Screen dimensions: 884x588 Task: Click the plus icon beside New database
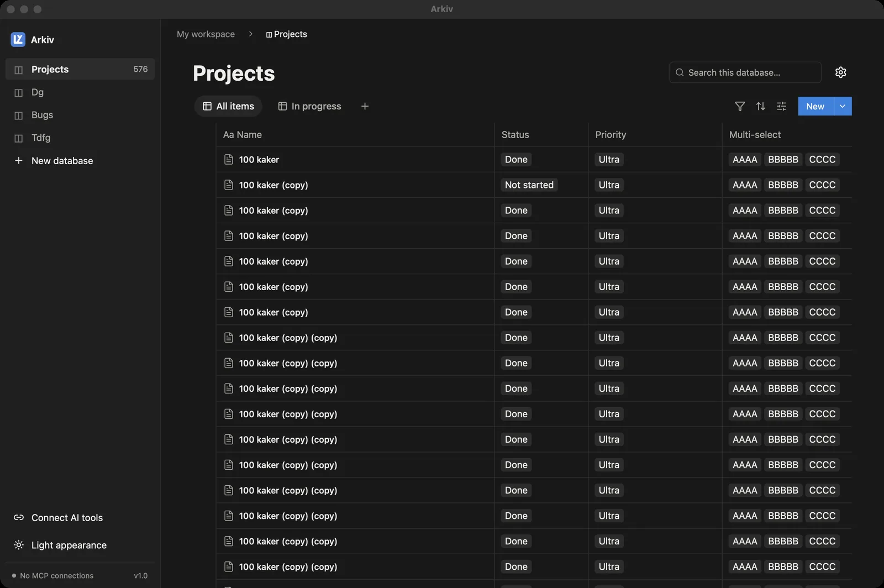click(19, 160)
